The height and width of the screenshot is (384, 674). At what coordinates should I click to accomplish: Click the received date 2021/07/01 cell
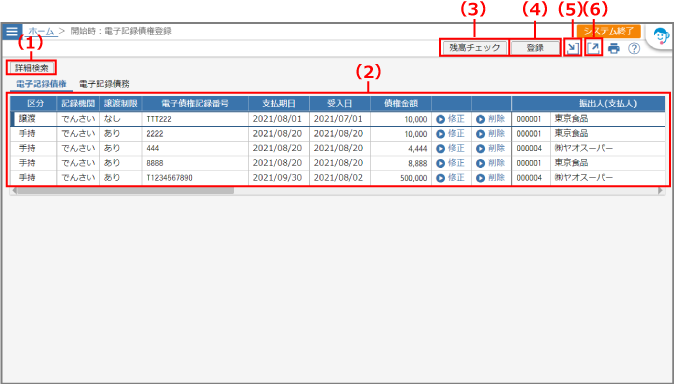(340, 119)
